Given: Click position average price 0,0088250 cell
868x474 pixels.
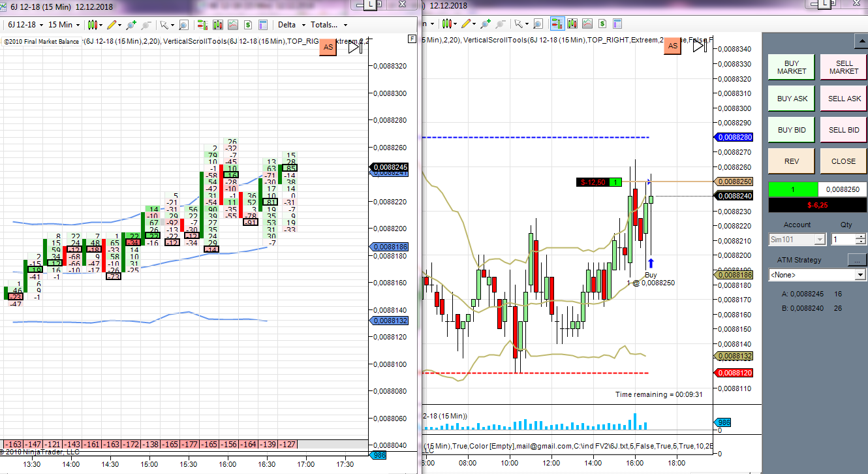Looking at the screenshot, I should coord(843,189).
